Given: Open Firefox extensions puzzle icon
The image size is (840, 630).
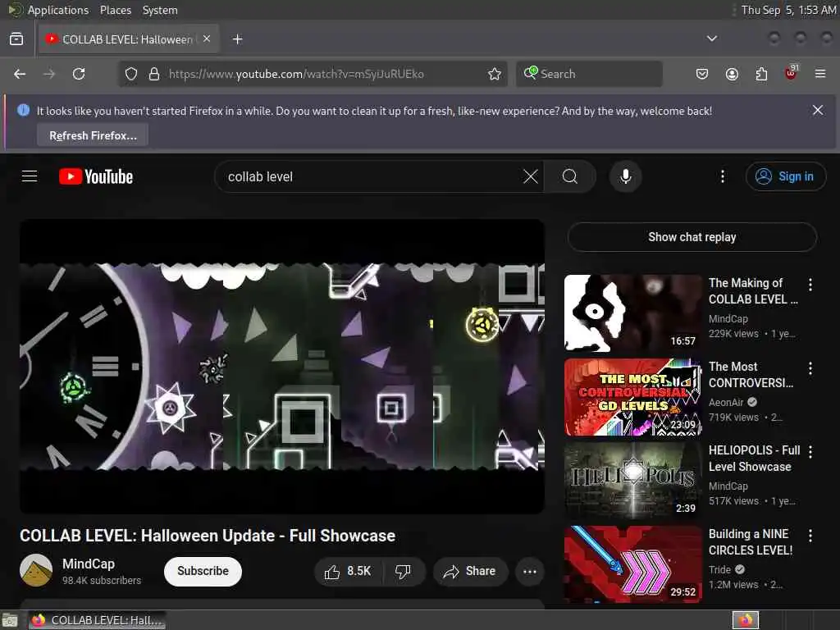Looking at the screenshot, I should tap(761, 74).
